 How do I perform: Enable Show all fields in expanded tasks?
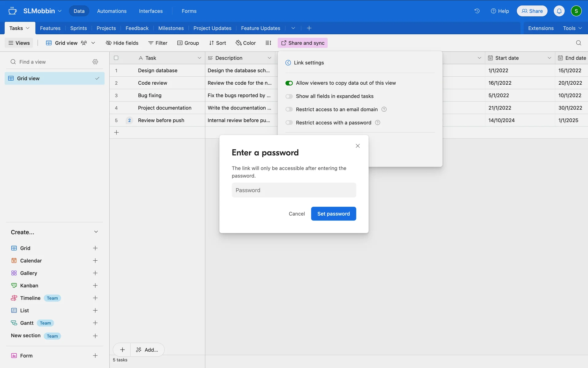tap(289, 96)
